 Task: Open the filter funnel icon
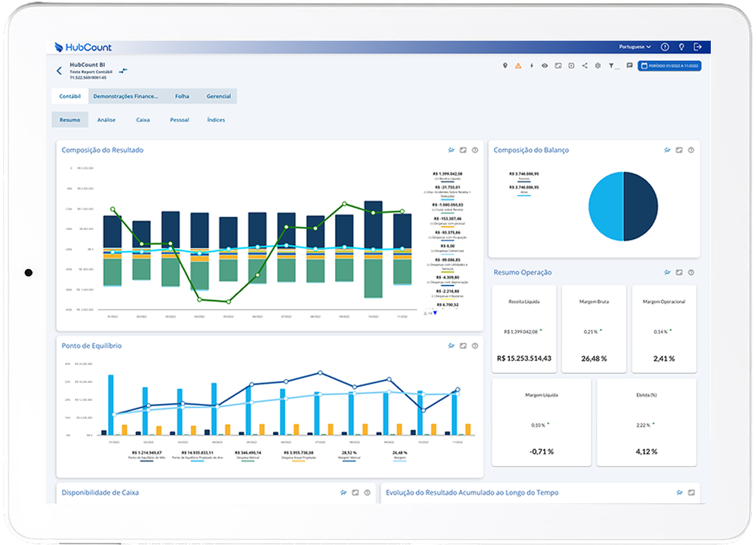tap(613, 66)
